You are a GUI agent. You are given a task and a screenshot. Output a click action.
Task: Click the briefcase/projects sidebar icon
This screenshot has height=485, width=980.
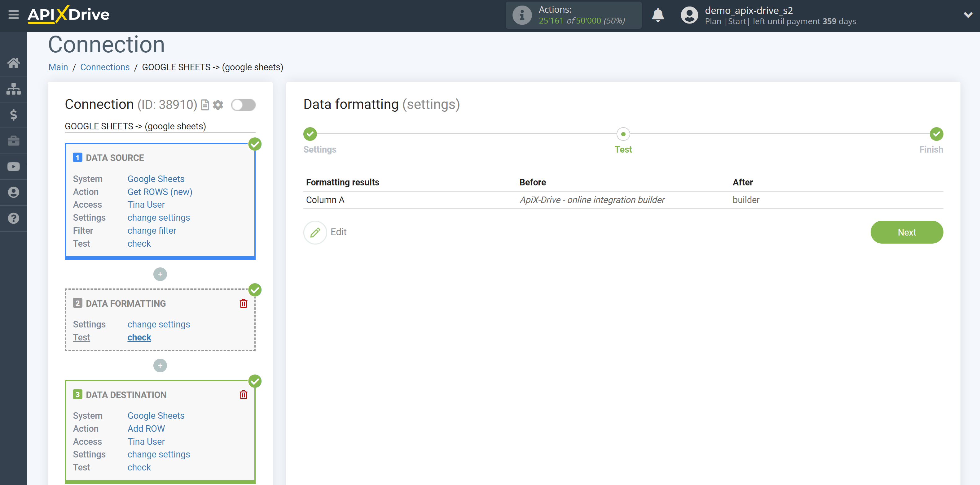pyautogui.click(x=13, y=141)
